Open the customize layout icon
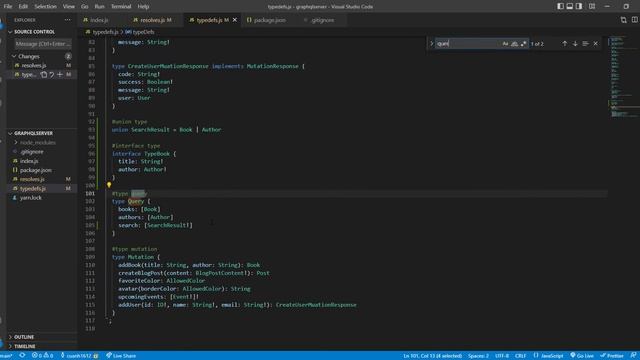Image resolution: width=640 pixels, height=360 pixels. [x=591, y=6]
